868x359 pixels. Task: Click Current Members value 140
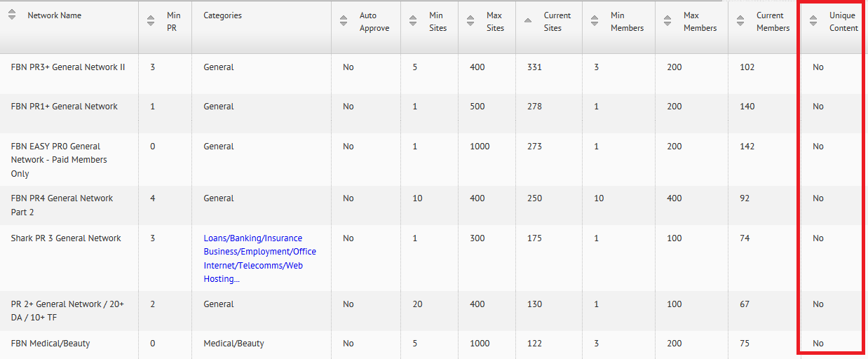click(x=747, y=107)
